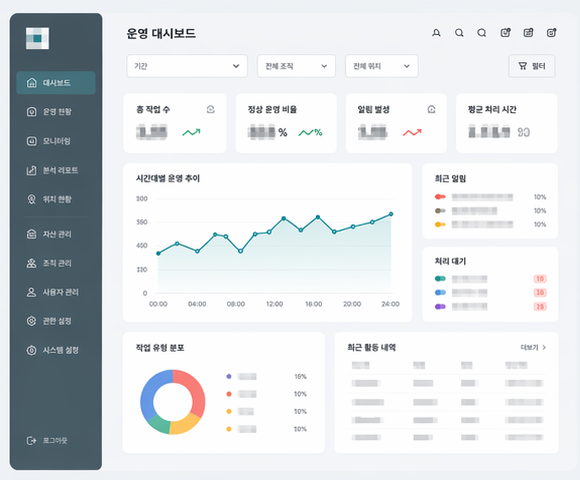Open the 기간 dropdown
The width and height of the screenshot is (580, 480).
tap(187, 66)
